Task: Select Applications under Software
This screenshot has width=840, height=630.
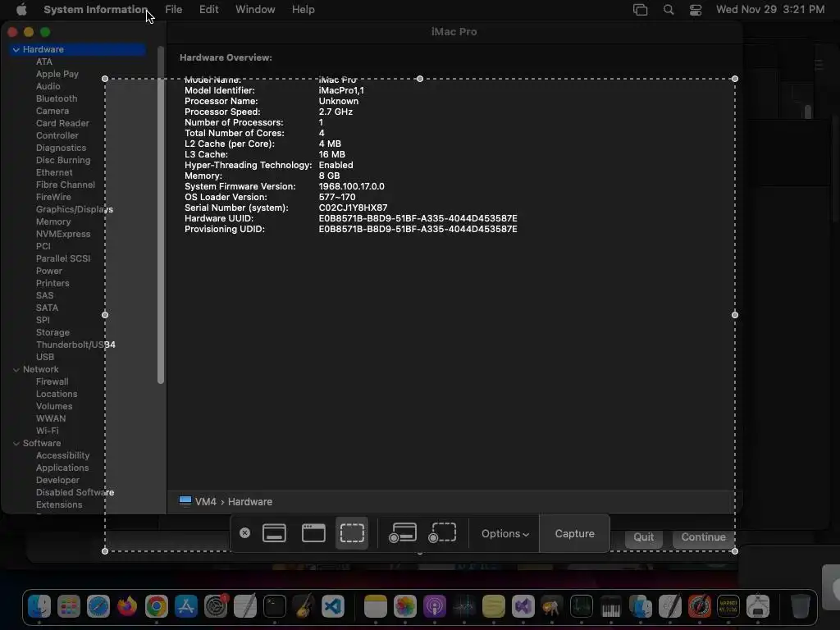Action: click(62, 468)
